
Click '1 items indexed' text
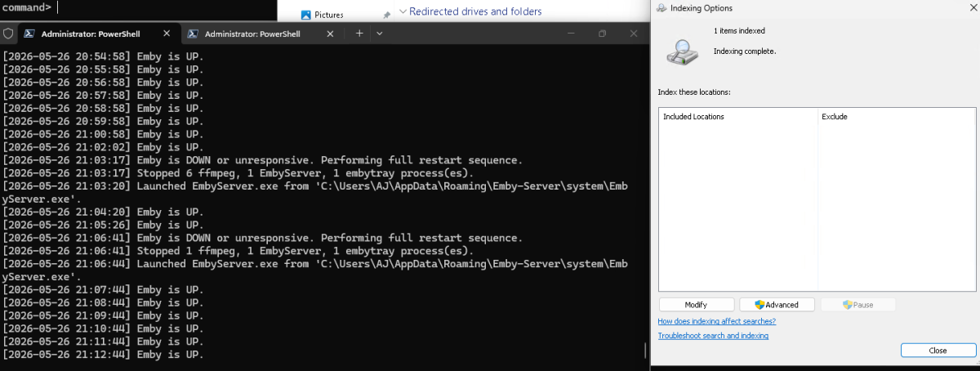[x=739, y=31]
